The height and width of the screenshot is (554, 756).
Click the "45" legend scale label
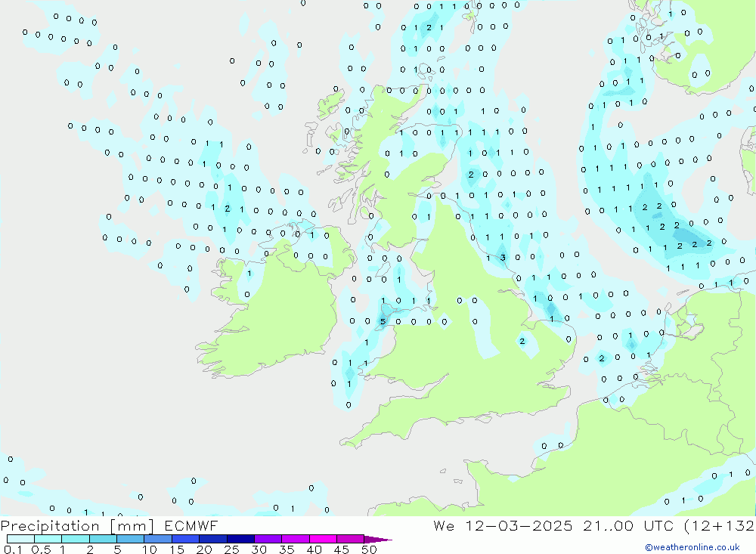(x=342, y=549)
